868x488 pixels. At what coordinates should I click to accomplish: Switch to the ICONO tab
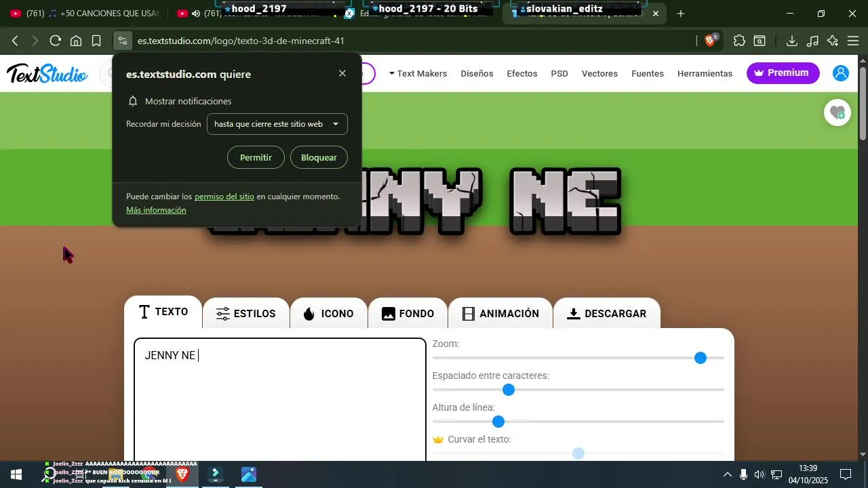point(328,314)
